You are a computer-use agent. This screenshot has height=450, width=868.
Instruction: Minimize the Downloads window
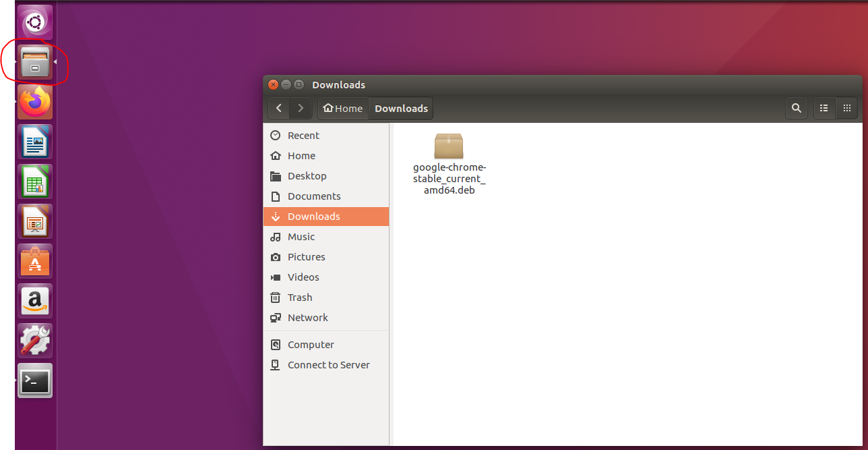pos(286,84)
